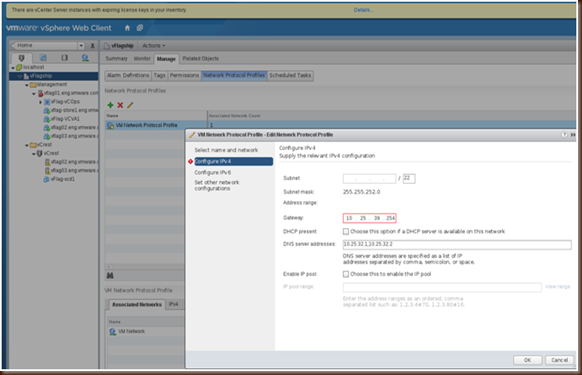Viewport: 582px width, 375px height.
Task: Go to Select name and network step
Action: pos(226,150)
